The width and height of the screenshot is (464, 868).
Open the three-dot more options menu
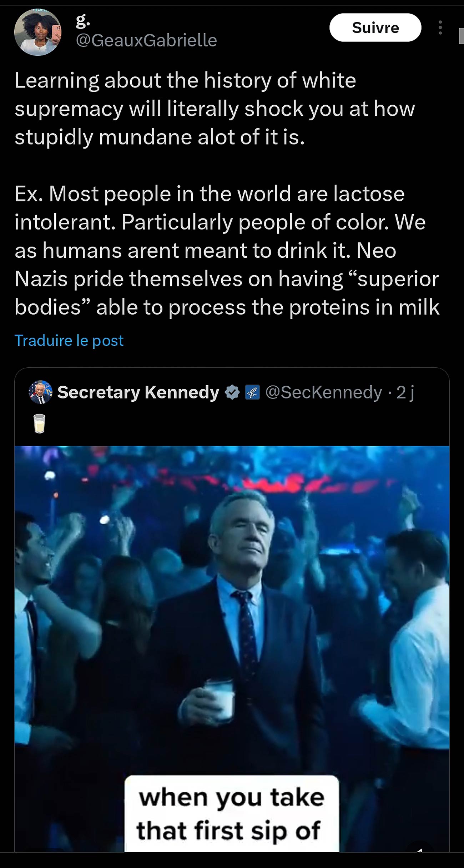click(440, 27)
